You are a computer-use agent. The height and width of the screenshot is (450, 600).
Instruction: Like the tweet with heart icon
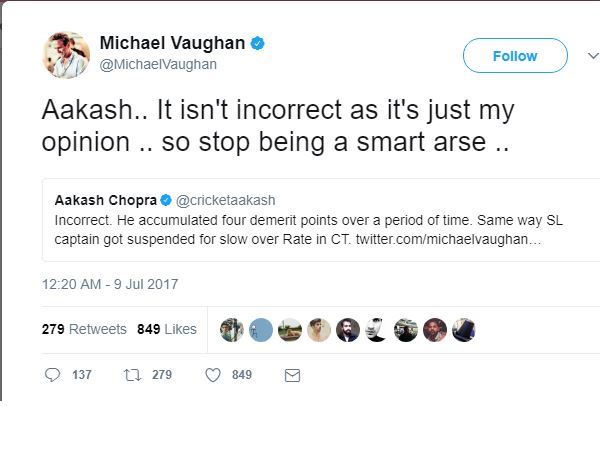click(212, 375)
